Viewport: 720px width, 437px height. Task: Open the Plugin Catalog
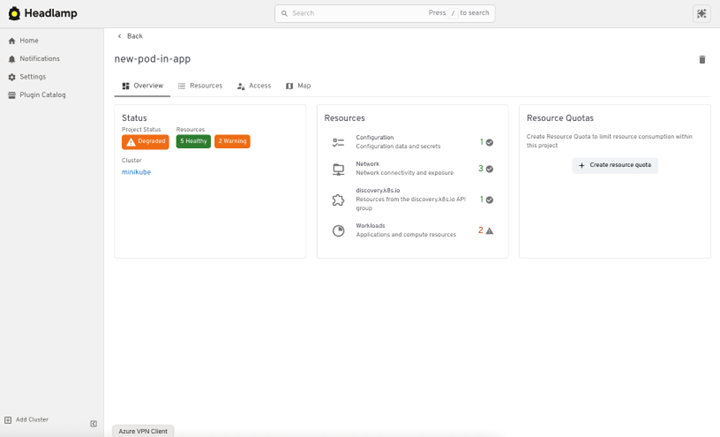point(42,95)
